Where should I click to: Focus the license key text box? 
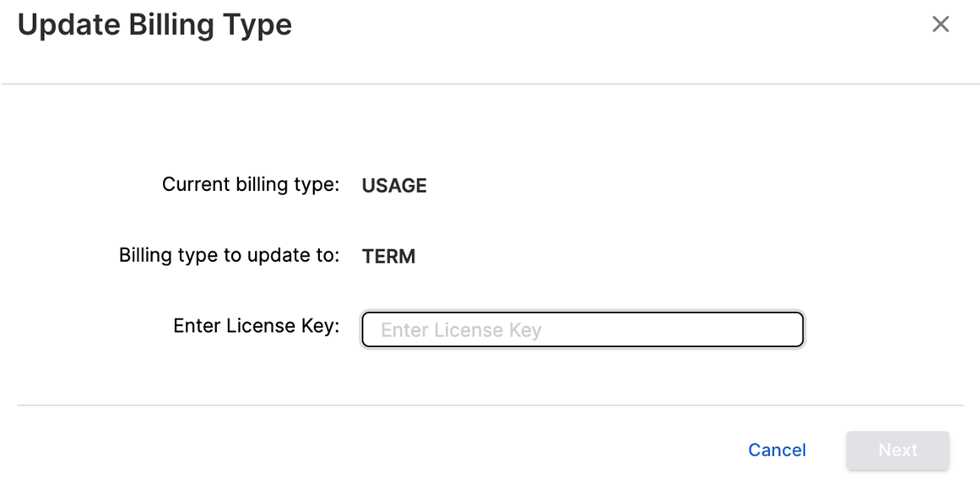pyautogui.click(x=582, y=329)
